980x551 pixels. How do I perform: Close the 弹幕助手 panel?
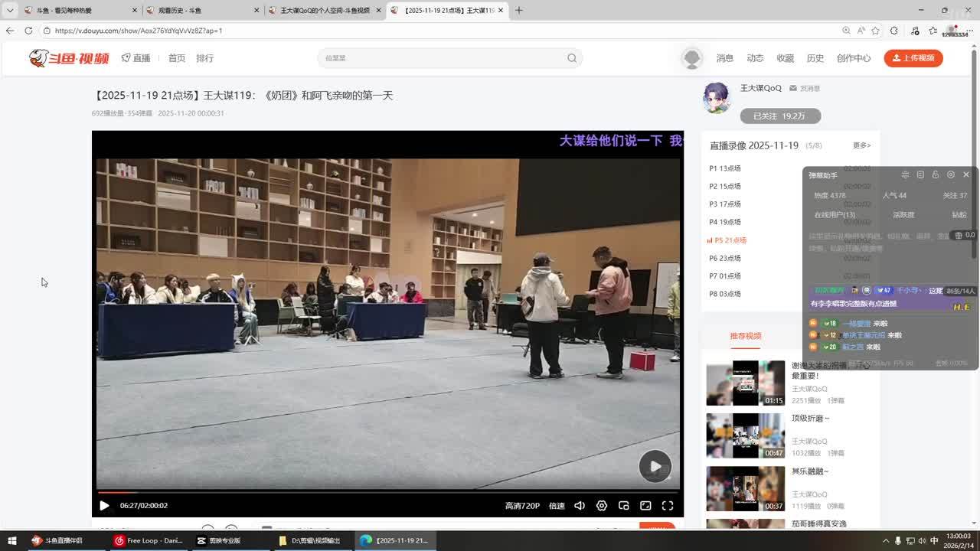(x=966, y=175)
